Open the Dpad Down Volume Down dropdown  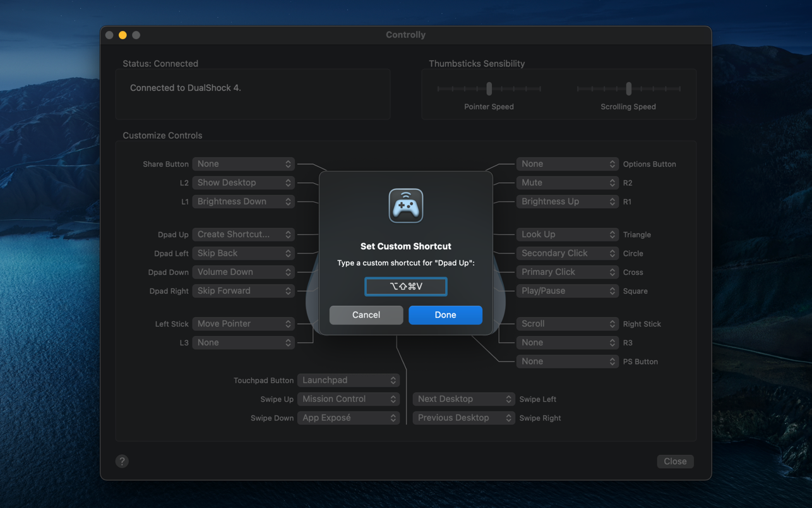click(x=244, y=272)
